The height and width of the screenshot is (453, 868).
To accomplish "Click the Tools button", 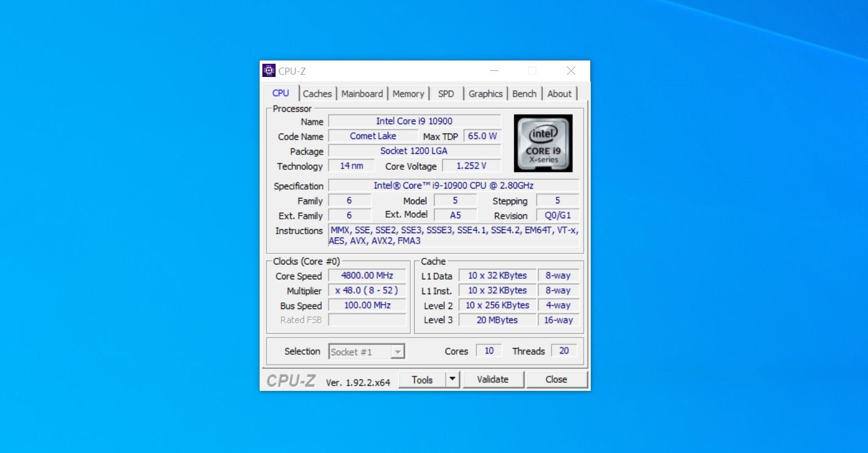I will coord(422,380).
